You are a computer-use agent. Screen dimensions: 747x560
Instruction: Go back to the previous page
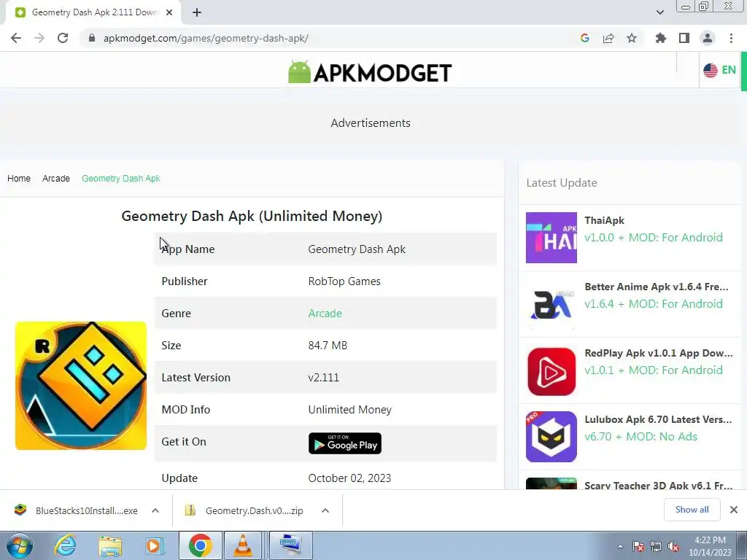coord(16,38)
